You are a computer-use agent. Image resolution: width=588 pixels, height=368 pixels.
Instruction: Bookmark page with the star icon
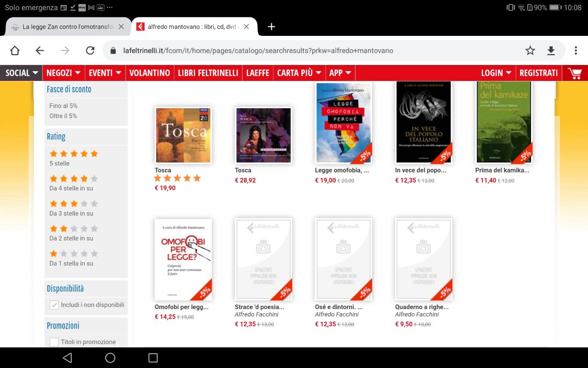pos(530,51)
